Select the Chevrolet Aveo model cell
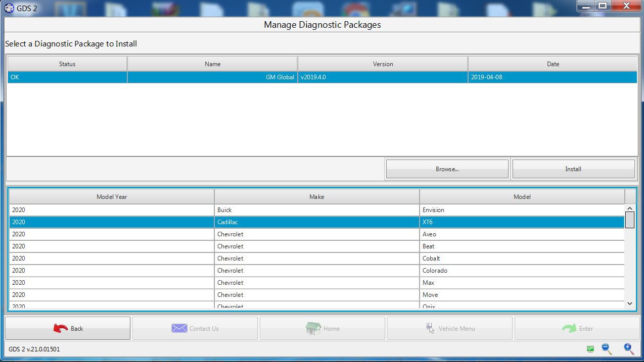The width and height of the screenshot is (644, 362). pyautogui.click(x=522, y=234)
